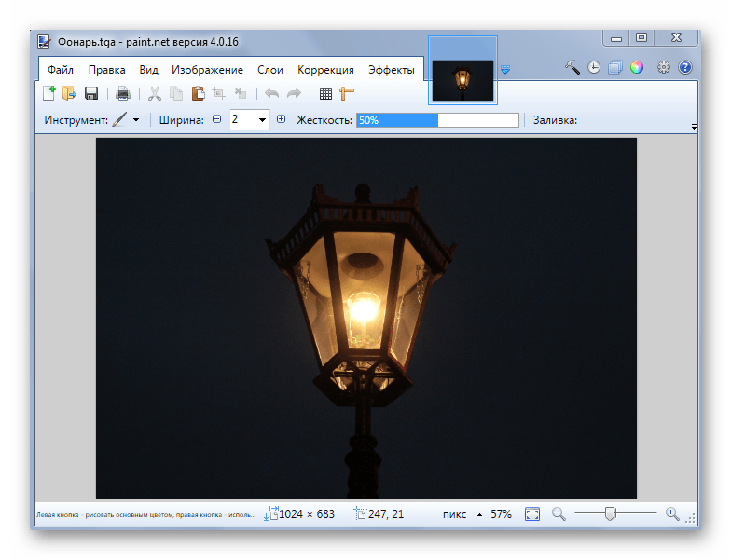The width and height of the screenshot is (731, 560).
Task: Toggle the rulers icon
Action: (x=347, y=93)
